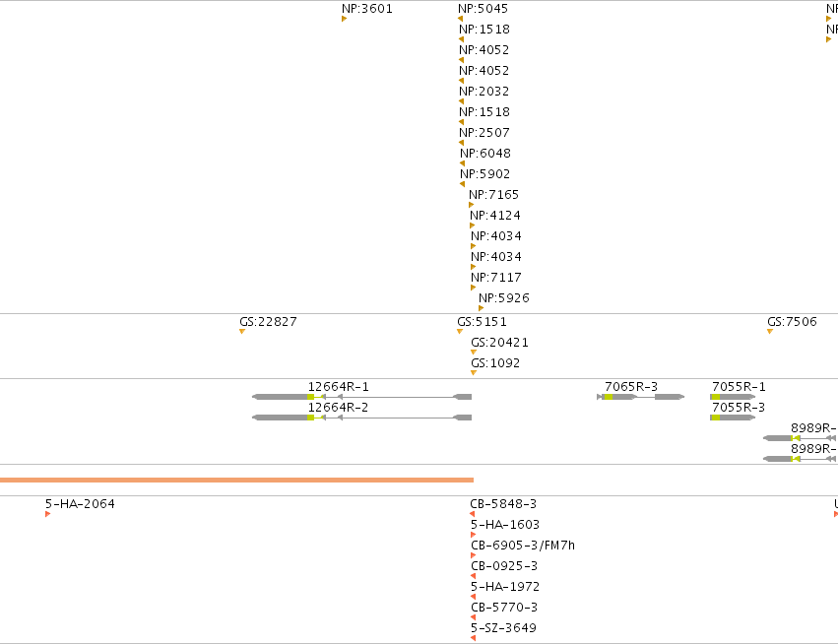Select the CB-0925-3 marker
The height and width of the screenshot is (644, 838).
(x=473, y=576)
